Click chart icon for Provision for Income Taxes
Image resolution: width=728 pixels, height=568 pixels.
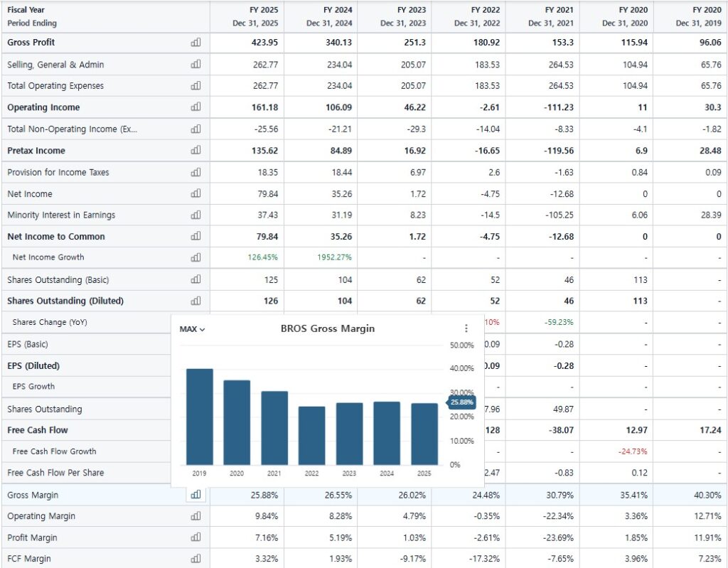pyautogui.click(x=196, y=172)
